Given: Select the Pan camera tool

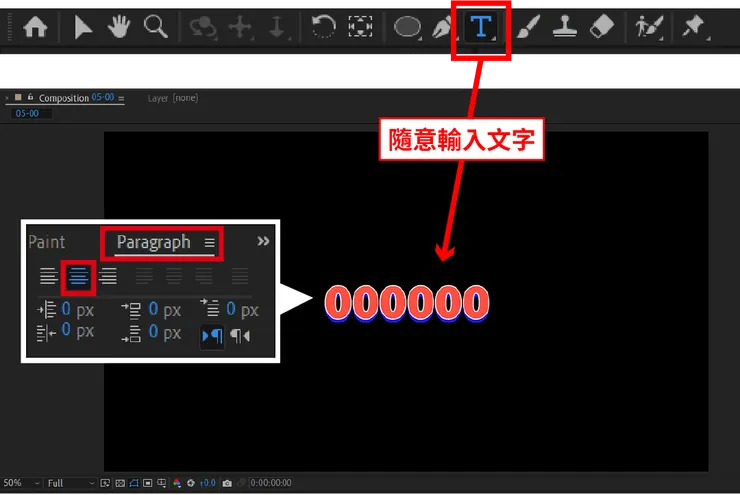Looking at the screenshot, I should tap(240, 27).
